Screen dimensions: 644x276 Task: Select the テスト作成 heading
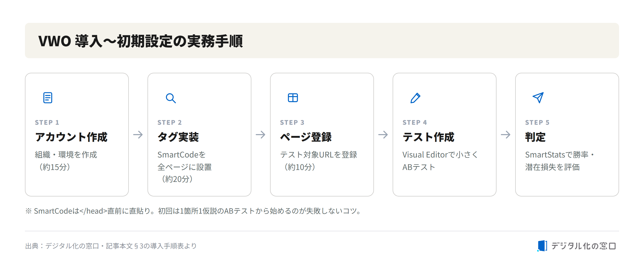428,137
